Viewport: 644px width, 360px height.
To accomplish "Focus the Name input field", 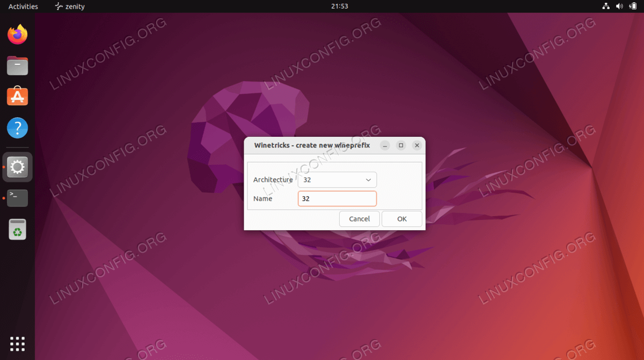I will coord(337,199).
